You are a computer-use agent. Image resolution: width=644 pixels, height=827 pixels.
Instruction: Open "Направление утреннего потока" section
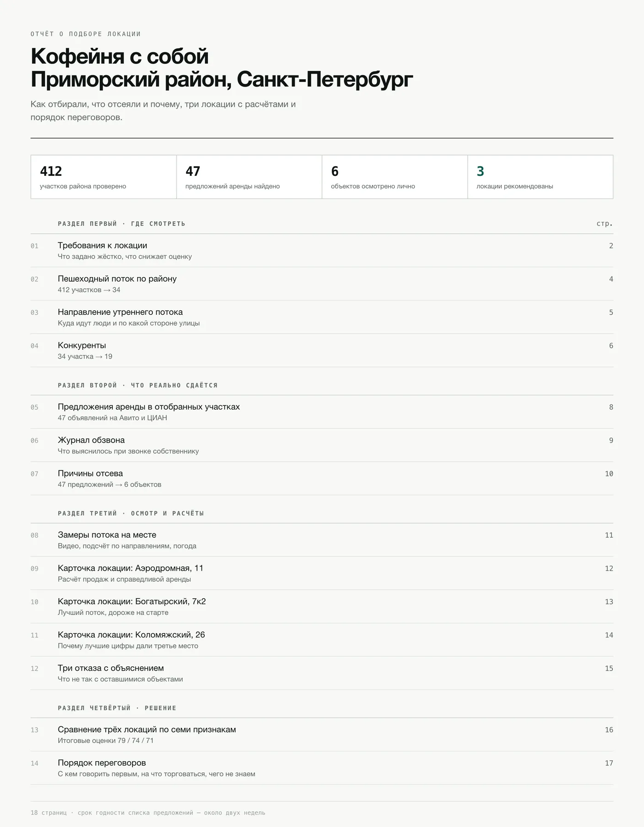(322, 317)
